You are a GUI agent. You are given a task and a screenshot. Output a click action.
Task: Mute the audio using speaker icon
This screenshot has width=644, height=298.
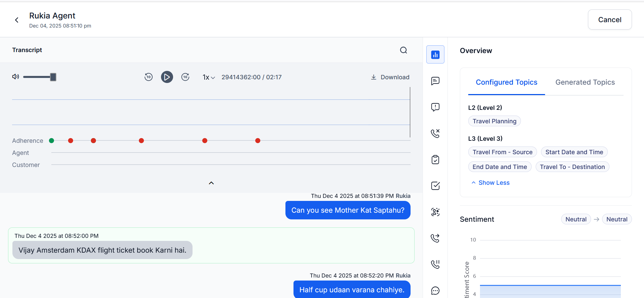[15, 77]
